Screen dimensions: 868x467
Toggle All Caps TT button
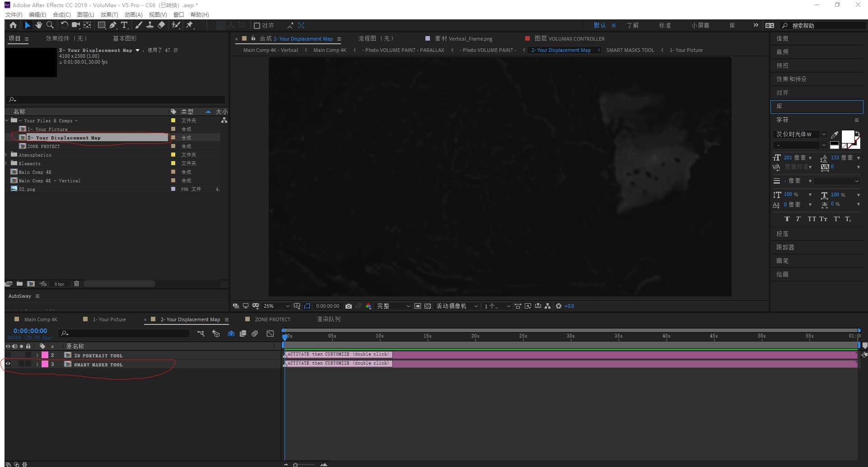(812, 219)
